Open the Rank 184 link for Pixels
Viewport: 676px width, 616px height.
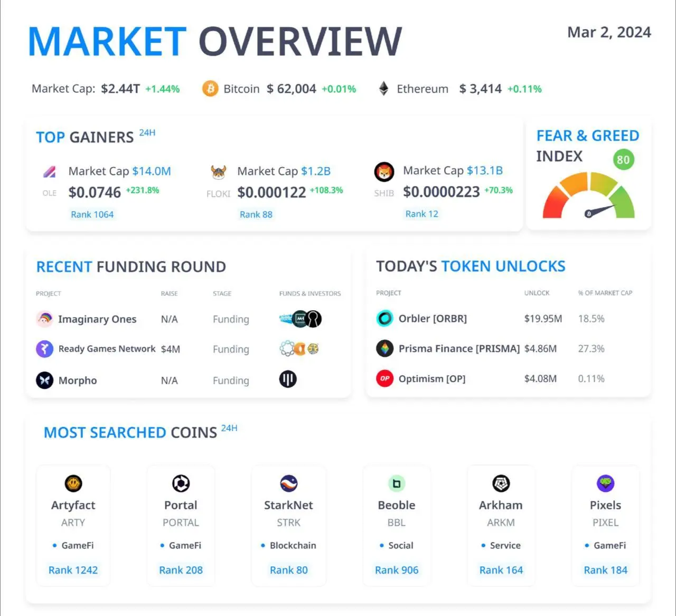pos(606,570)
